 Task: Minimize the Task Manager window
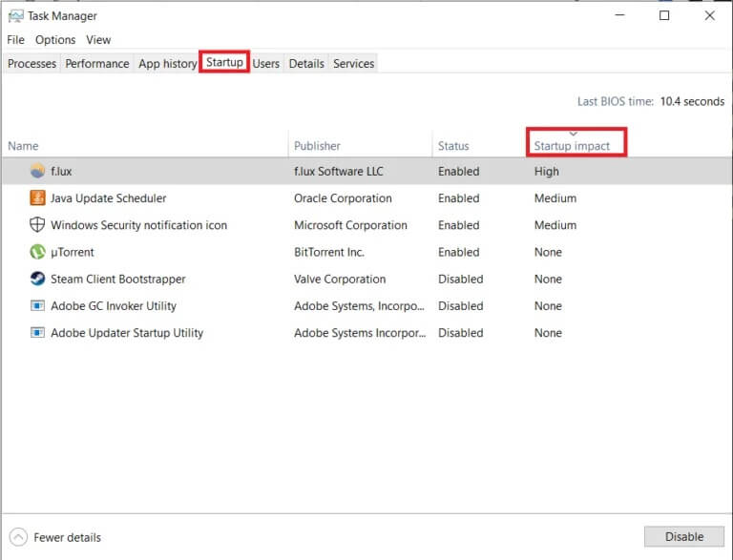pyautogui.click(x=619, y=15)
